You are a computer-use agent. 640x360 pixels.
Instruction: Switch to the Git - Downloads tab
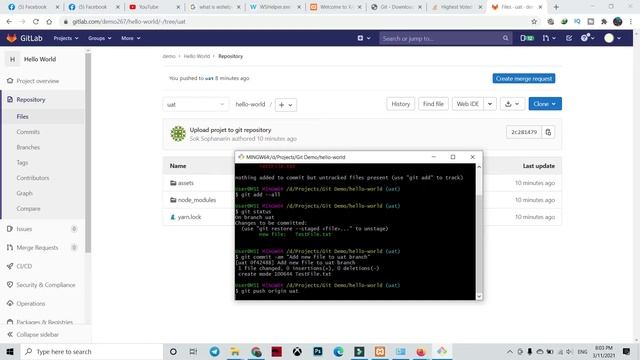point(396,7)
